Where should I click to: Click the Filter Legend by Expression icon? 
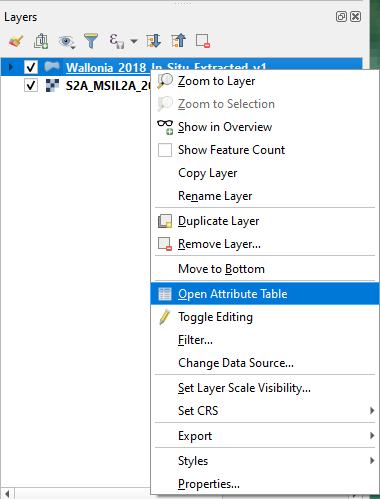click(117, 41)
